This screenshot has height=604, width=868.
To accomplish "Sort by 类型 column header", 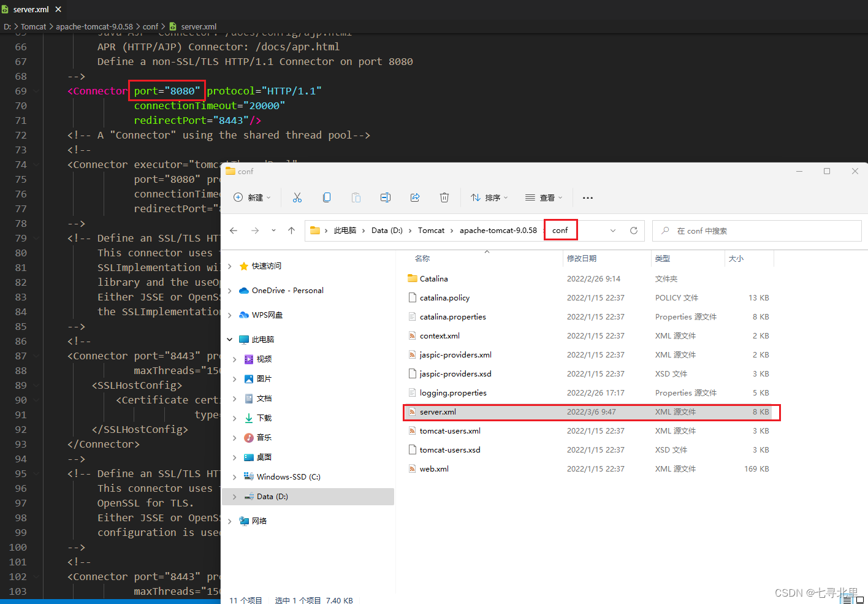I will click(663, 259).
